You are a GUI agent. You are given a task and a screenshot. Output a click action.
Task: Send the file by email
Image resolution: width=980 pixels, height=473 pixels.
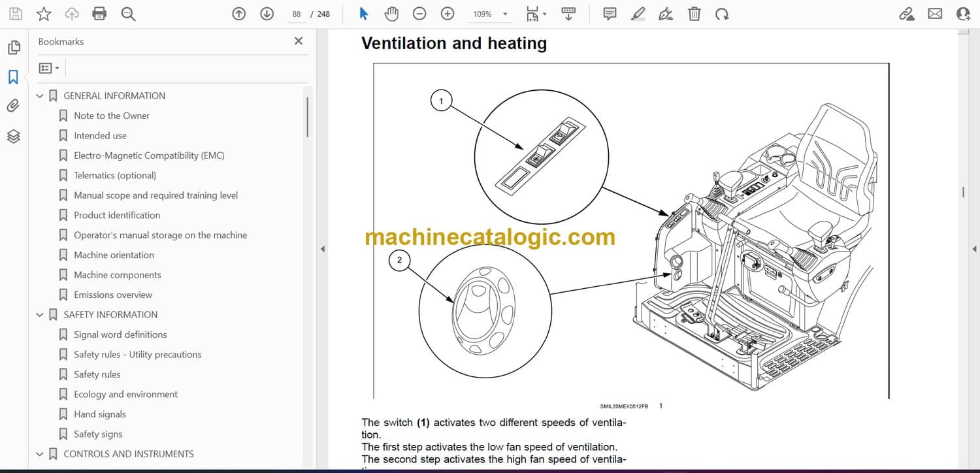point(935,14)
